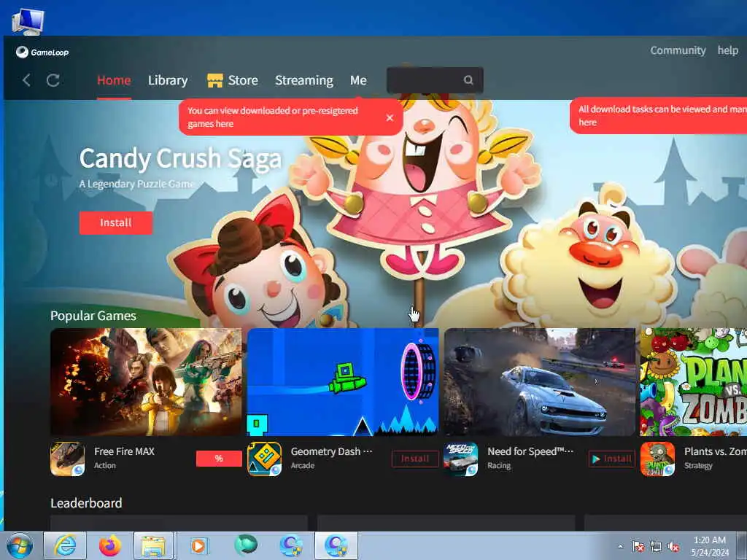Click the Free Fire MAX game name

124,451
